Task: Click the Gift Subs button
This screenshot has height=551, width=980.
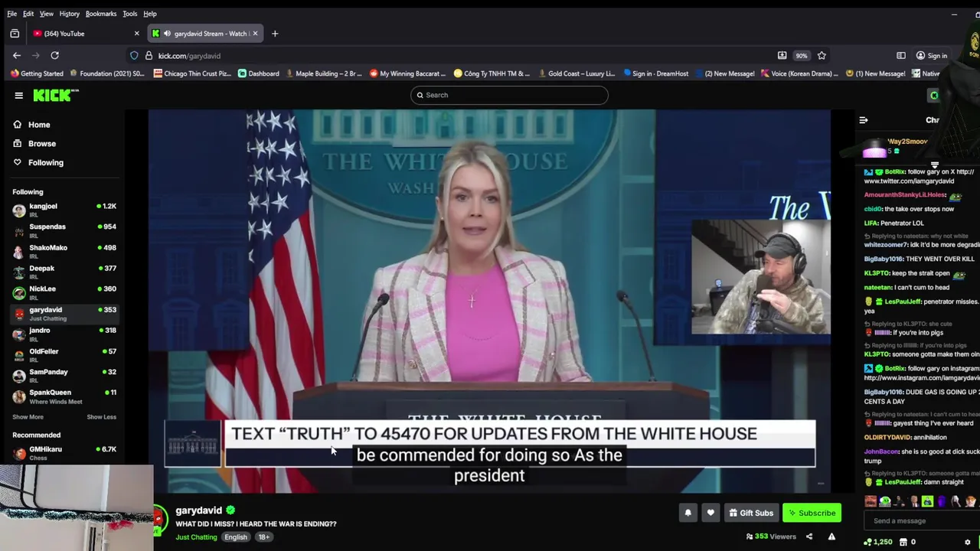Action: pyautogui.click(x=750, y=513)
